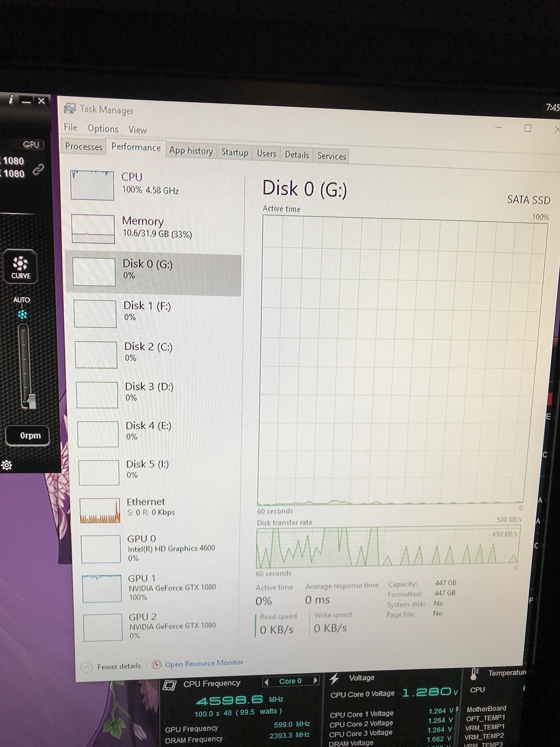Open the GPU utility settings gear
This screenshot has width=560, height=747.
pos(7,465)
